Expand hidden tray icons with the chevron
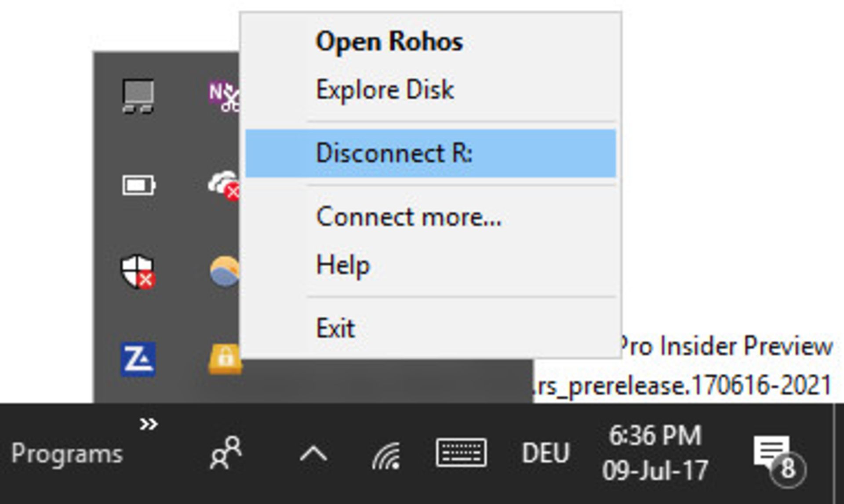 313,453
